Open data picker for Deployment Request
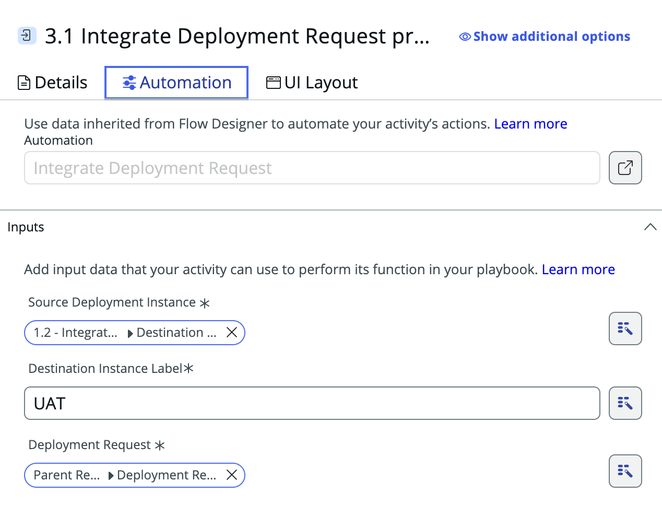 click(625, 471)
